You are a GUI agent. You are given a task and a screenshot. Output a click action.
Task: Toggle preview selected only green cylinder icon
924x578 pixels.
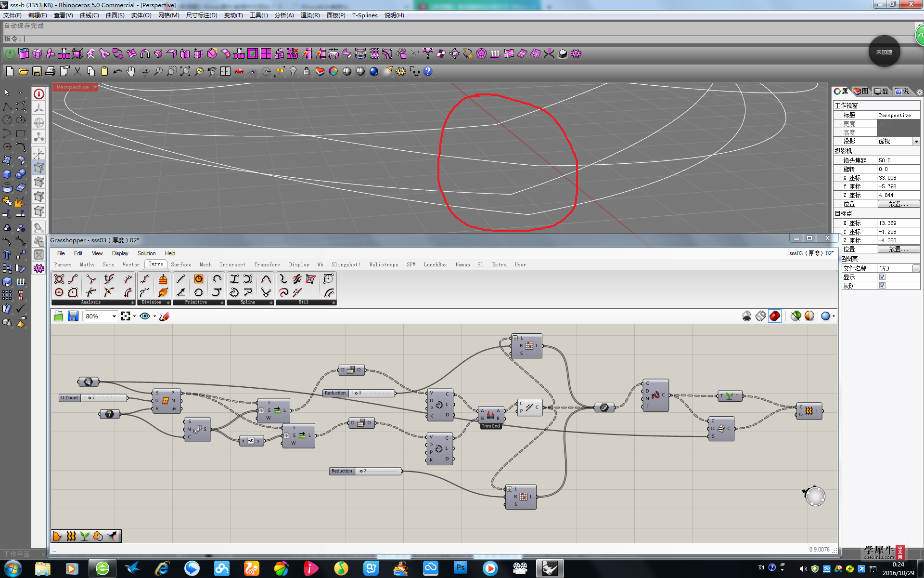coord(796,316)
